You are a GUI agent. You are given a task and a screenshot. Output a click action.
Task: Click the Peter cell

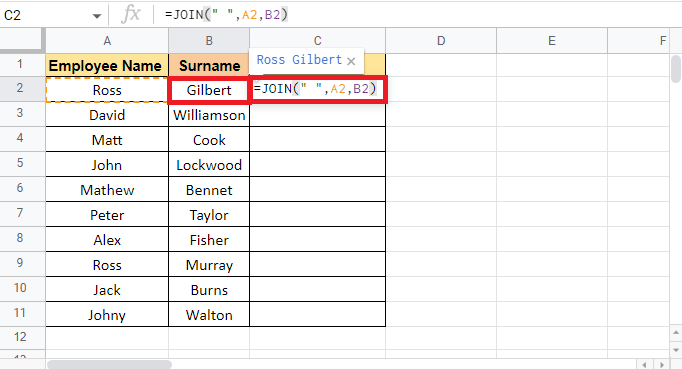(x=107, y=215)
